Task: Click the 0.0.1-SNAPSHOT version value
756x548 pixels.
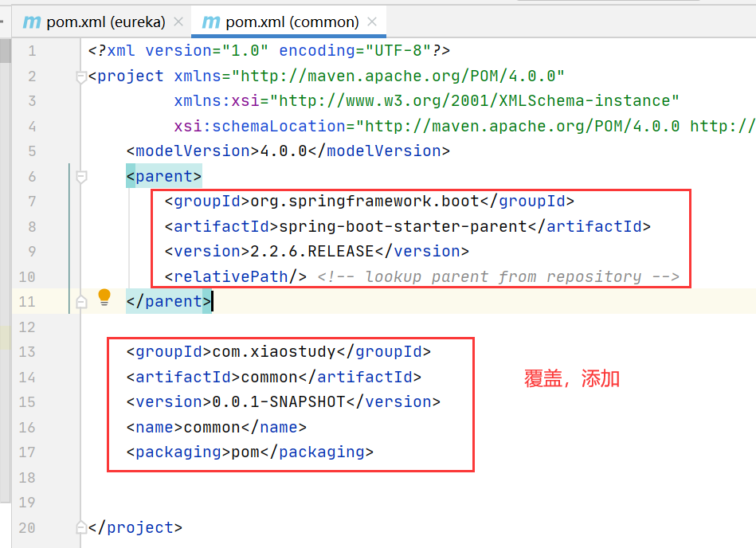Action: pos(279,402)
